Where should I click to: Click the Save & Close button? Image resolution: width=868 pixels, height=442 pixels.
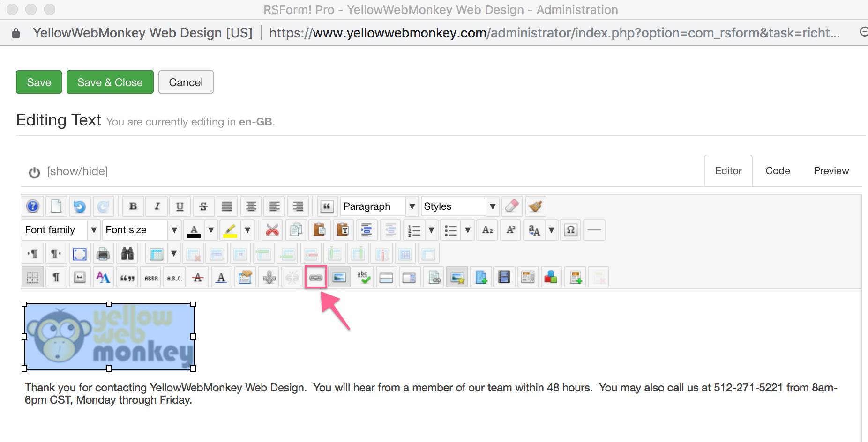tap(110, 82)
